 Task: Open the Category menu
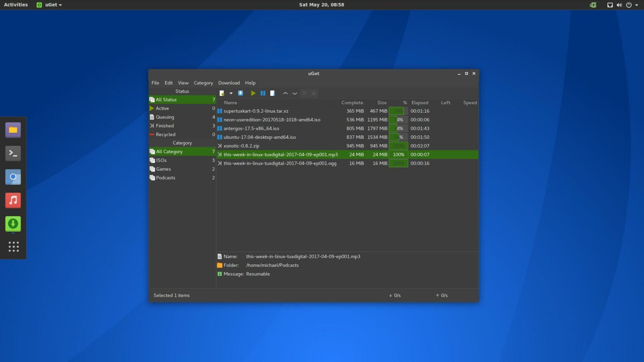pos(203,83)
